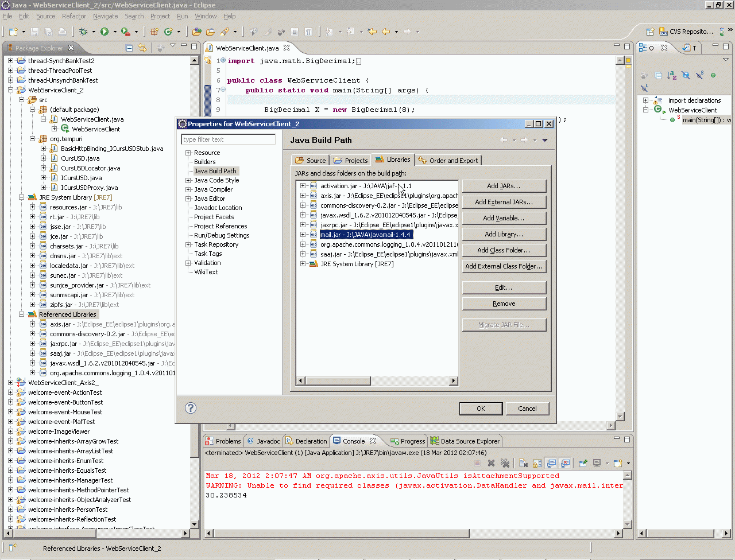Expand the mail.jar build path entry
This screenshot has height=560, width=735.
[x=303, y=235]
